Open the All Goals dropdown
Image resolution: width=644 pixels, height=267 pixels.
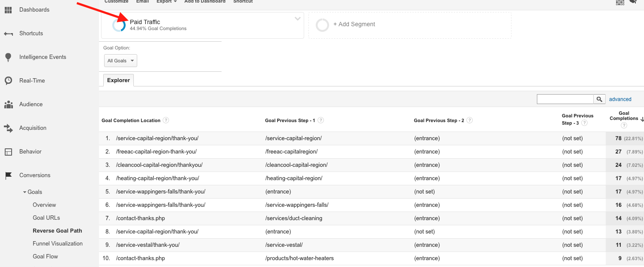click(x=120, y=61)
